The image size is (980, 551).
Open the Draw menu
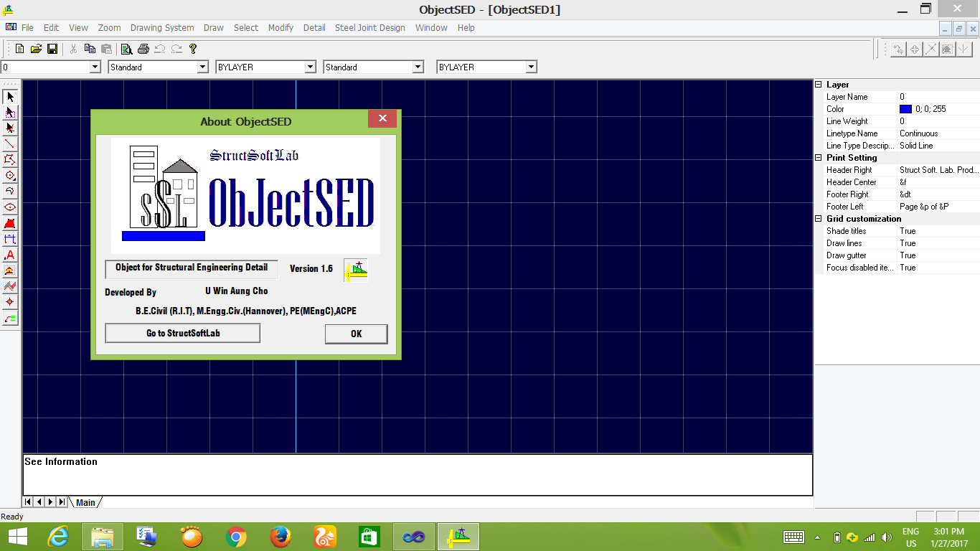click(x=214, y=28)
